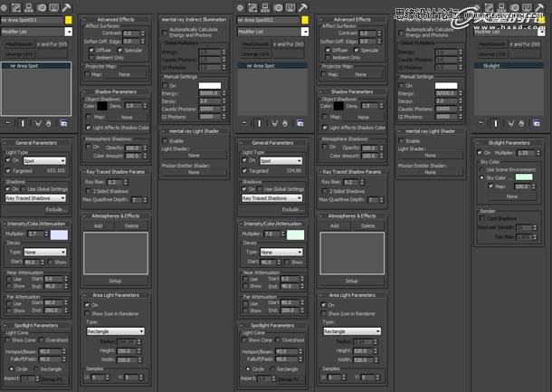This screenshot has width=552, height=392.
Task: Open Hierarchy tab in Spot001 command panel
Action: (29, 7)
